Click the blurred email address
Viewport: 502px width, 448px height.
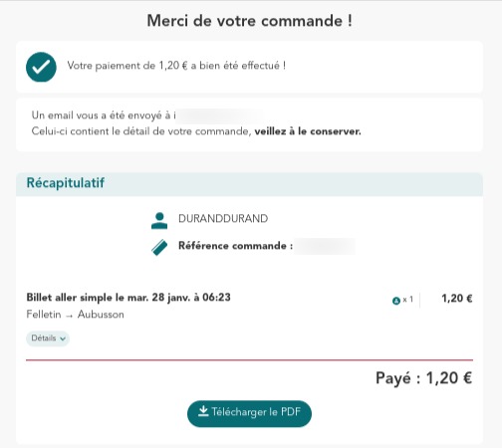pyautogui.click(x=220, y=115)
